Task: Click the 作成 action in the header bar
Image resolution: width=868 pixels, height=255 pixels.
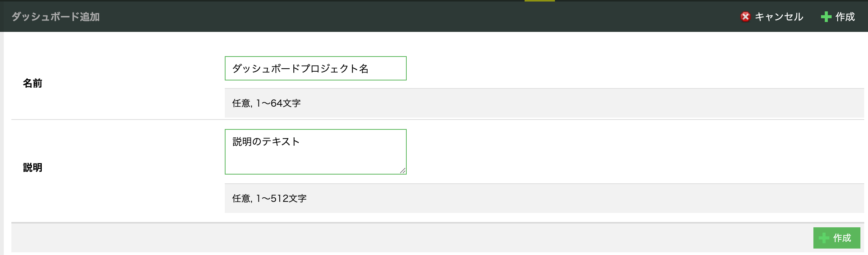Action: (x=845, y=17)
